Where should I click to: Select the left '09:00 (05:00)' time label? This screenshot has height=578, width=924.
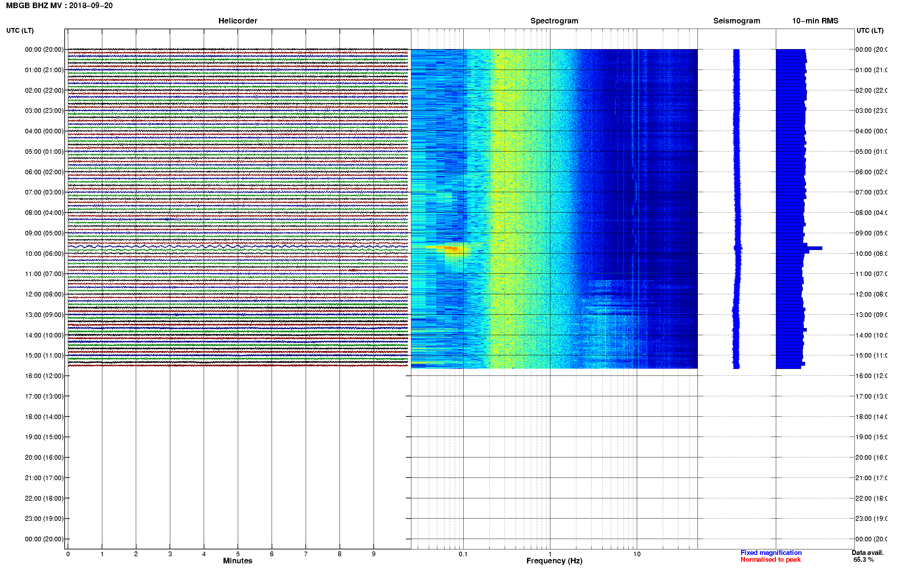(x=44, y=233)
